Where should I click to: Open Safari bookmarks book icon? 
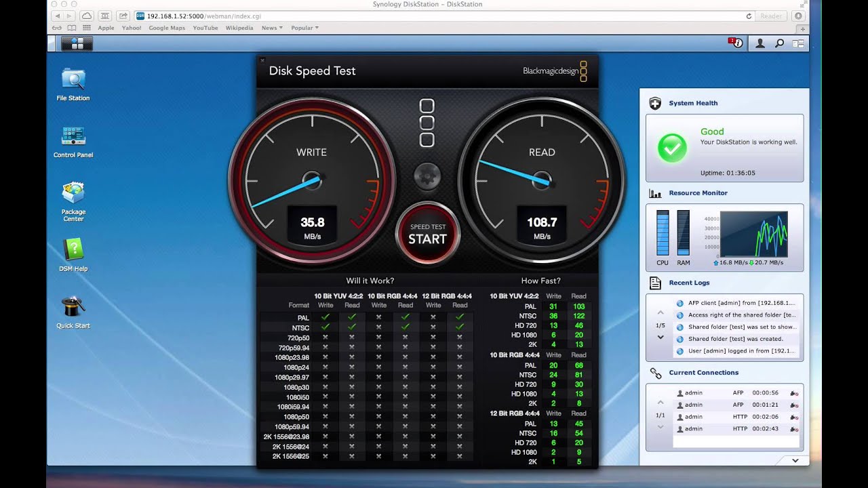[x=72, y=28]
